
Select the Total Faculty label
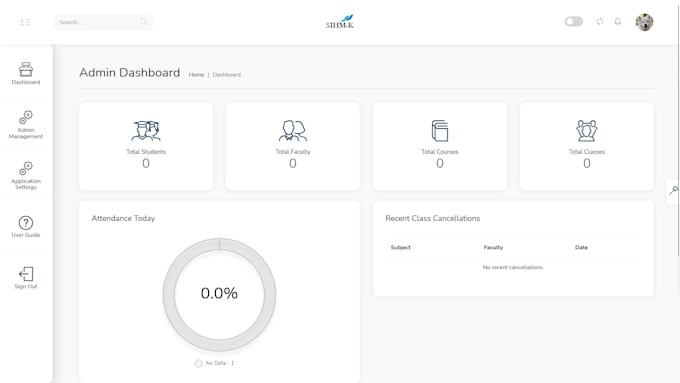293,151
